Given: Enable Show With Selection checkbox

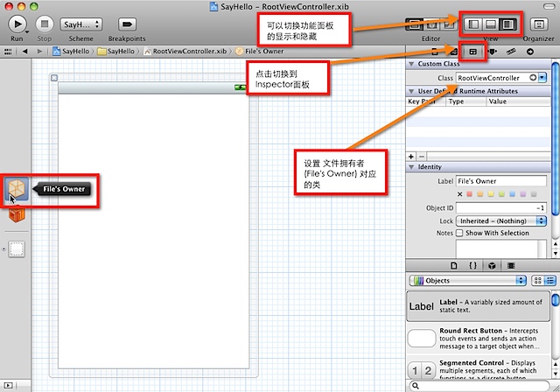Looking at the screenshot, I should 461,233.
